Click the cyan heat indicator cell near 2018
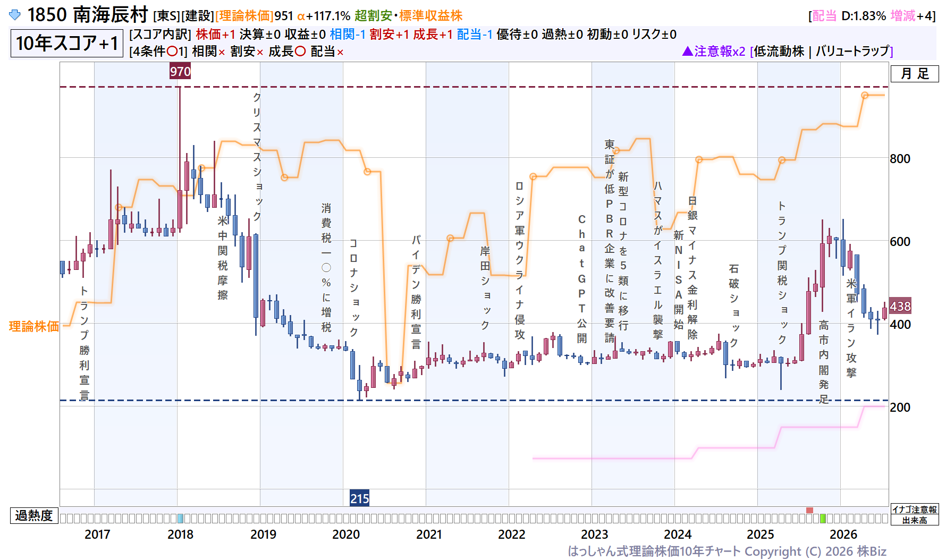Image resolution: width=946 pixels, height=560 pixels. coord(180,518)
